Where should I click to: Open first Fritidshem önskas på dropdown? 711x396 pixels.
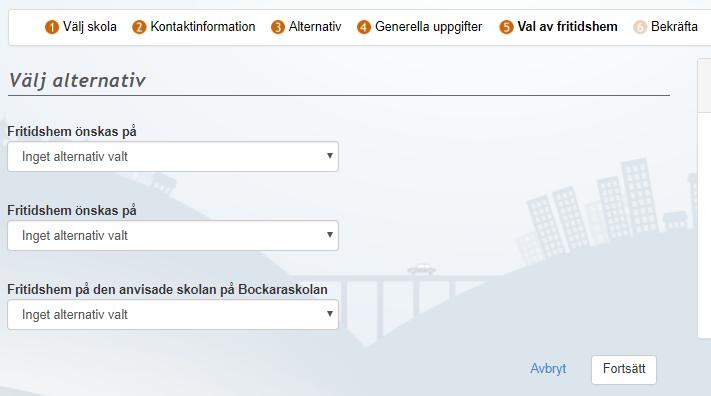[173, 156]
